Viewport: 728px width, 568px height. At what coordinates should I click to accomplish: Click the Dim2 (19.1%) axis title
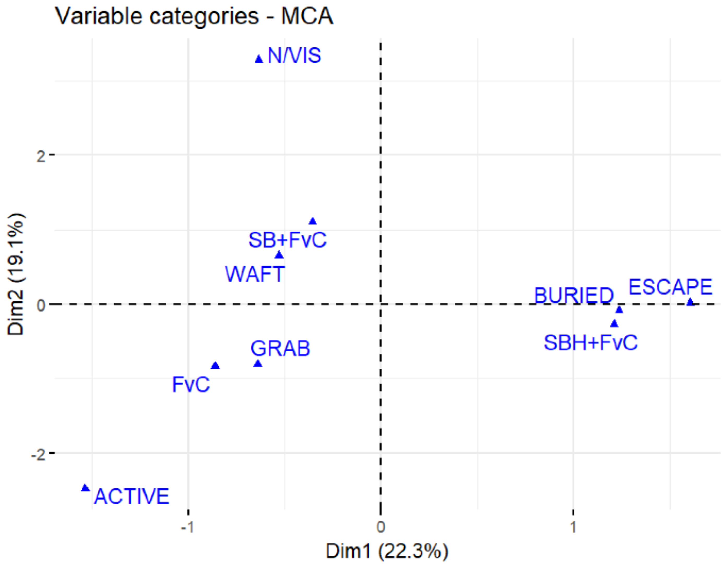tap(16, 274)
